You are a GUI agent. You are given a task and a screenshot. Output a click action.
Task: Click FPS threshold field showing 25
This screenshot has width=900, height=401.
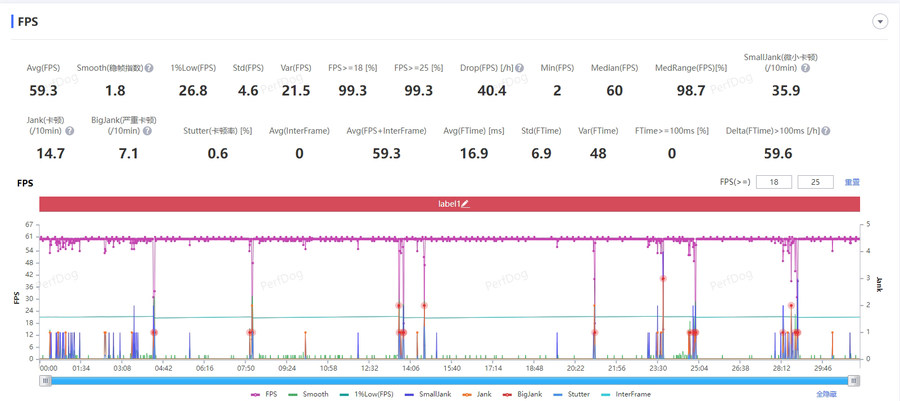816,182
